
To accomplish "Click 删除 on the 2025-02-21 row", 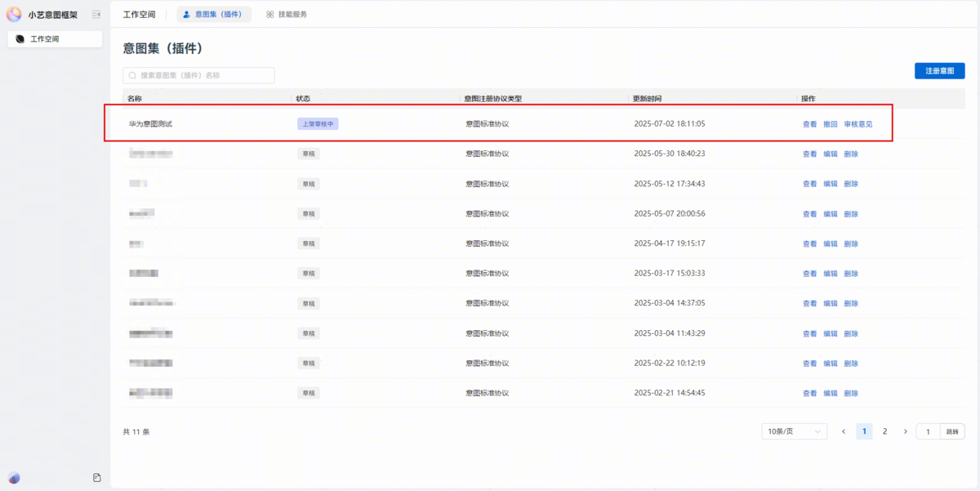I will coord(851,393).
